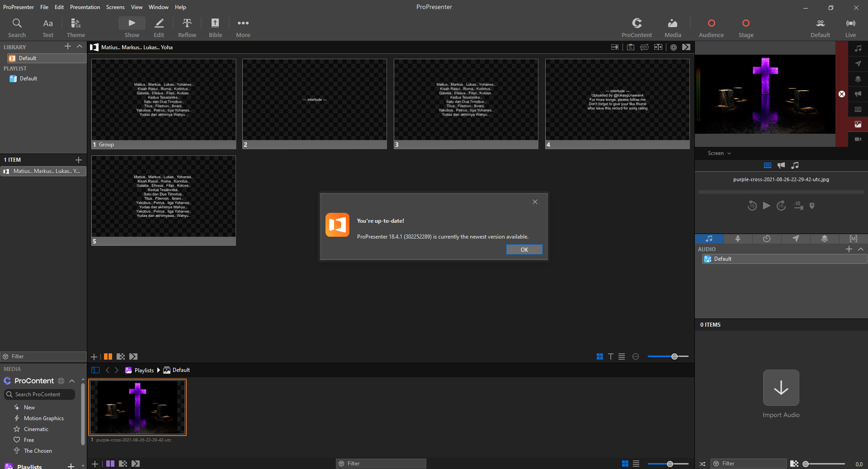Collapse the LIBRARY section
The height and width of the screenshot is (469, 868).
[80, 47]
